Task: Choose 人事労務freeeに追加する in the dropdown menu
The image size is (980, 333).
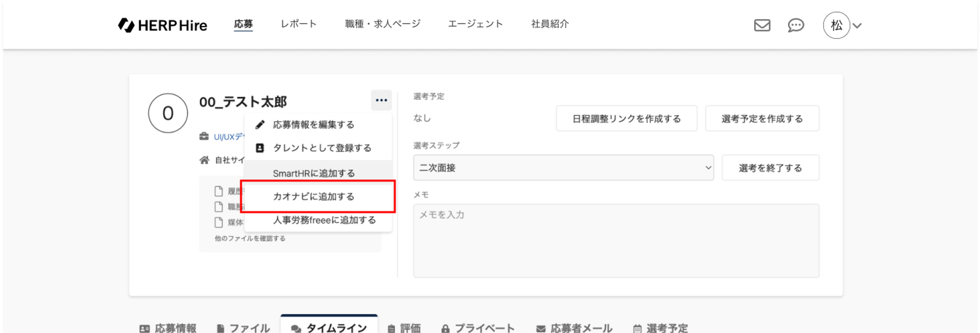Action: point(318,220)
